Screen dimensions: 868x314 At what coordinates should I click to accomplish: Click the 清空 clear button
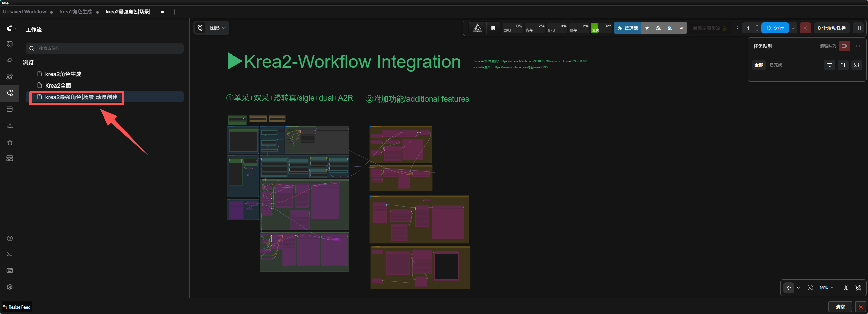[840, 307]
